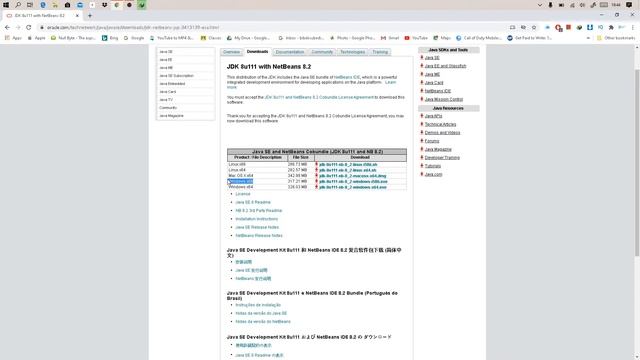This screenshot has height=360, width=640.
Task: Switch to the Downloads tab
Action: [258, 52]
